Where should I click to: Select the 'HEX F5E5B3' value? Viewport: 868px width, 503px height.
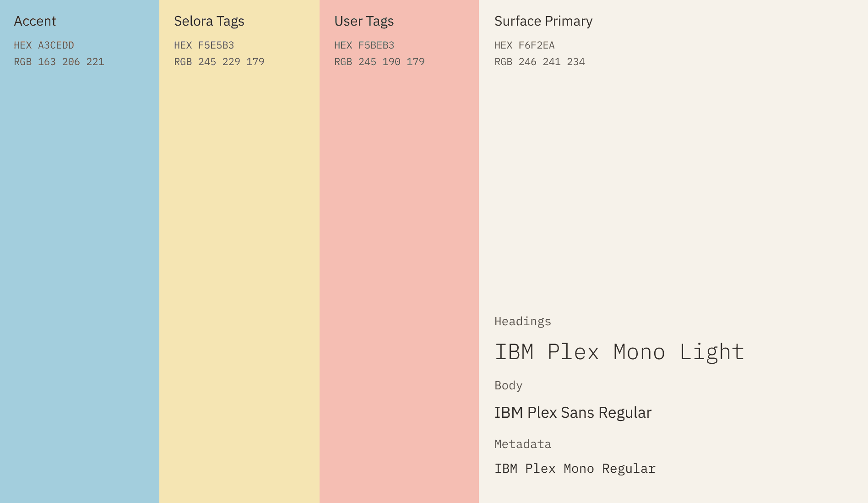[204, 45]
